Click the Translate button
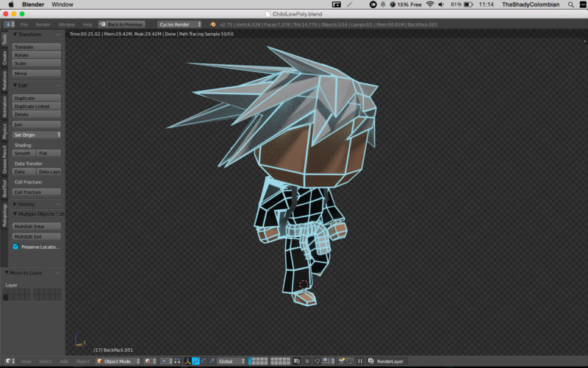 click(36, 47)
